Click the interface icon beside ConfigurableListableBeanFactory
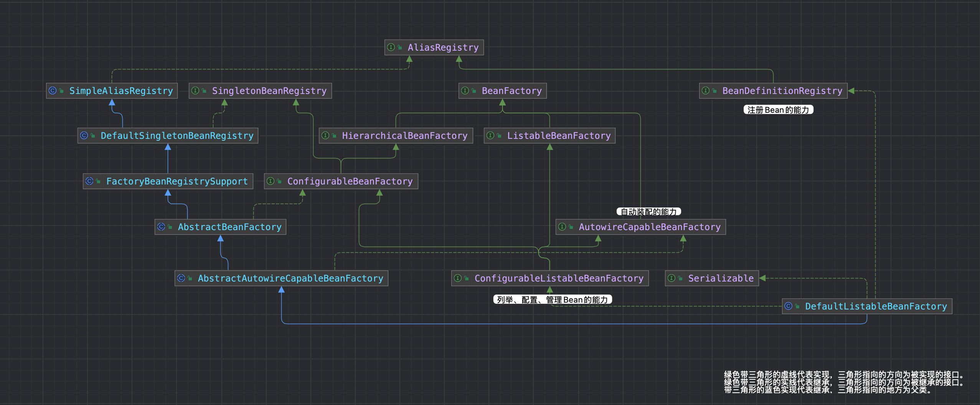 [x=458, y=278]
